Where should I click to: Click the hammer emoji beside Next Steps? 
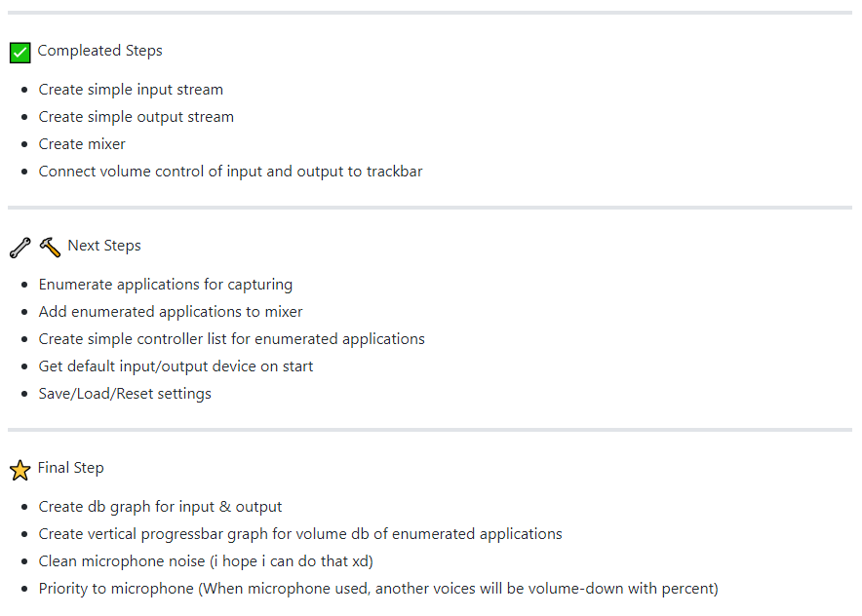tap(50, 248)
